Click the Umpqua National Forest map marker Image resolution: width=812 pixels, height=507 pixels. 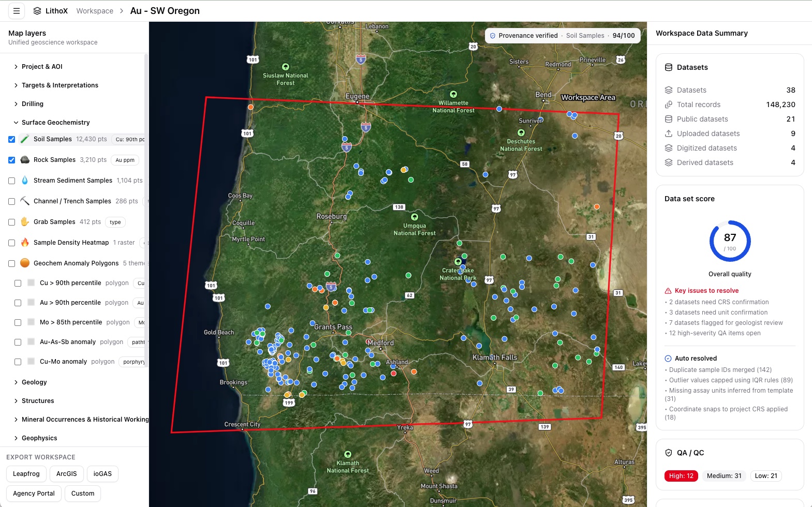click(415, 217)
